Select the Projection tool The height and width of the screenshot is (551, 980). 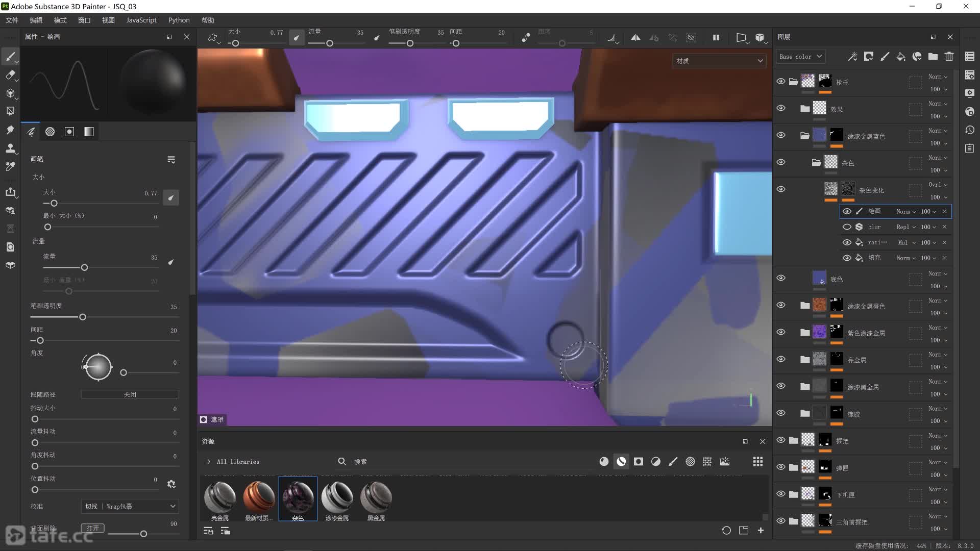(10, 93)
